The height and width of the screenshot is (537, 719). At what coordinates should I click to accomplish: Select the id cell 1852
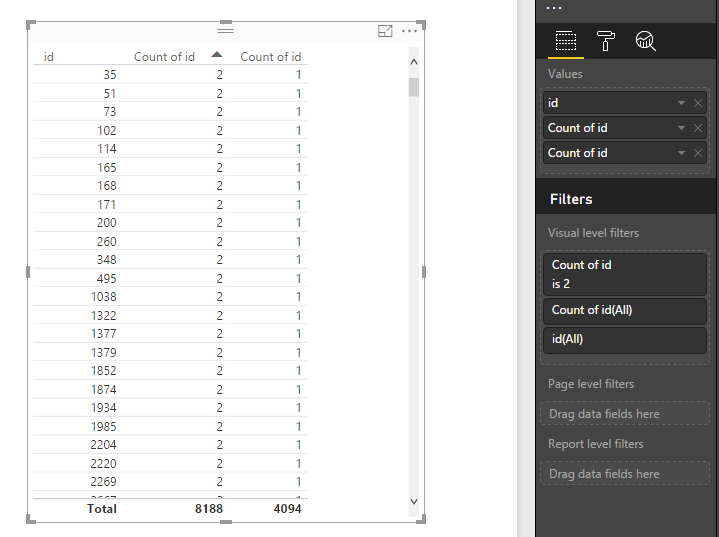tap(104, 371)
